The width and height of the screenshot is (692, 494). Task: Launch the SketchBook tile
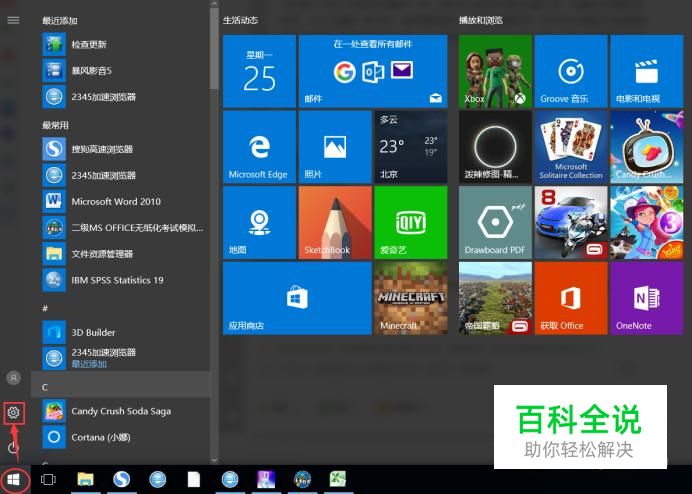click(x=335, y=222)
